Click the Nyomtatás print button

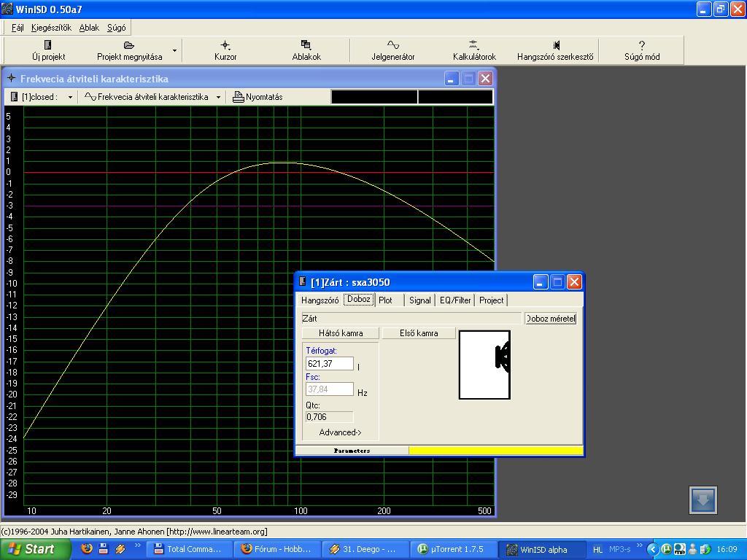258,97
